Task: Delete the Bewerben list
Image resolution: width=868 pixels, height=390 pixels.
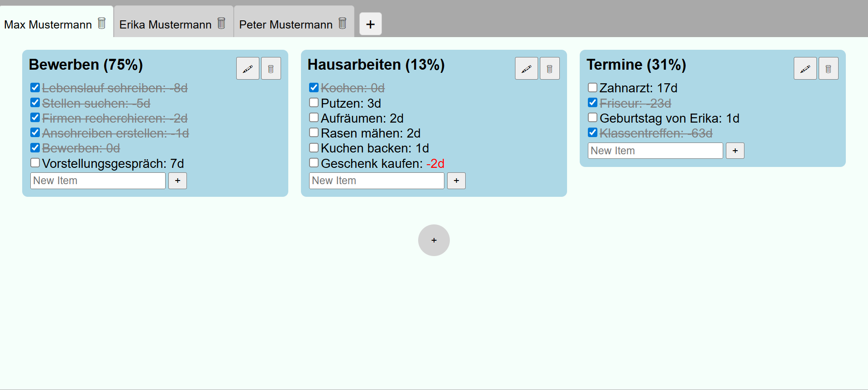Action: click(x=271, y=68)
